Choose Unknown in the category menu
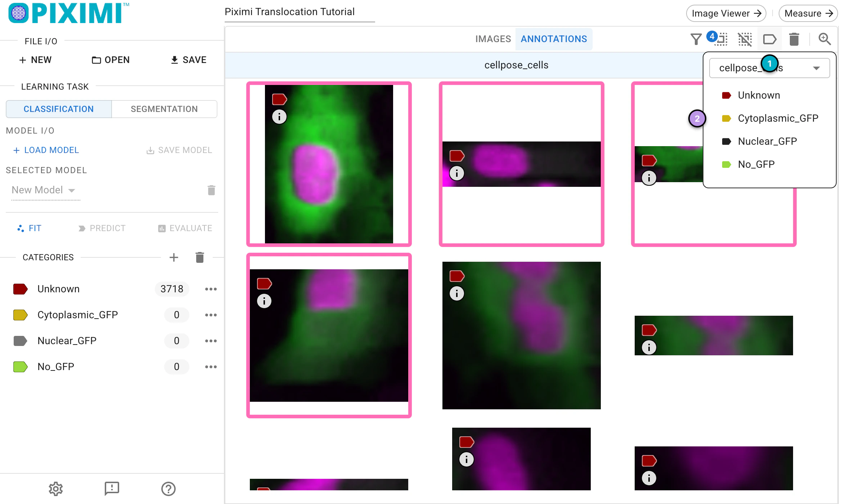 pyautogui.click(x=769, y=95)
